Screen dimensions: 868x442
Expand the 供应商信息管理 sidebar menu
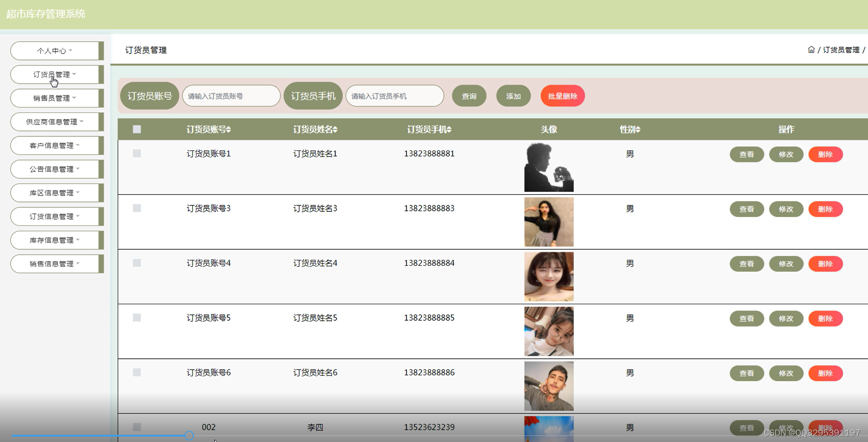click(57, 122)
